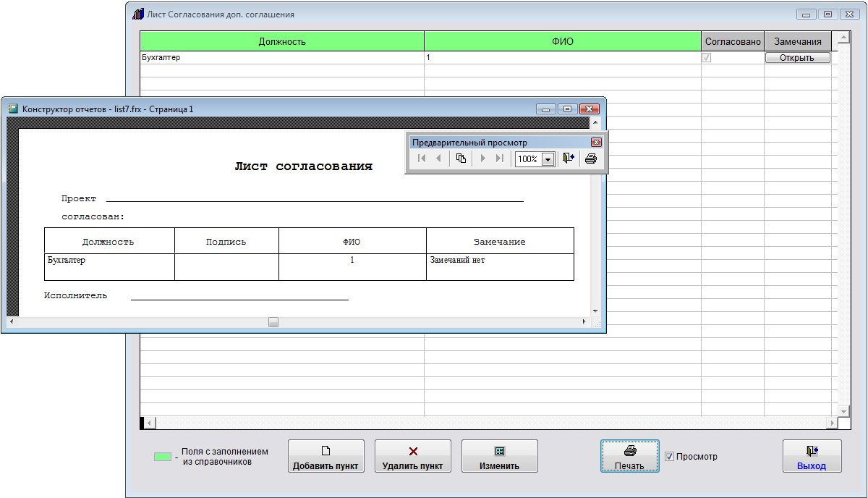Click Открыть in the Замечания column

pyautogui.click(x=797, y=58)
